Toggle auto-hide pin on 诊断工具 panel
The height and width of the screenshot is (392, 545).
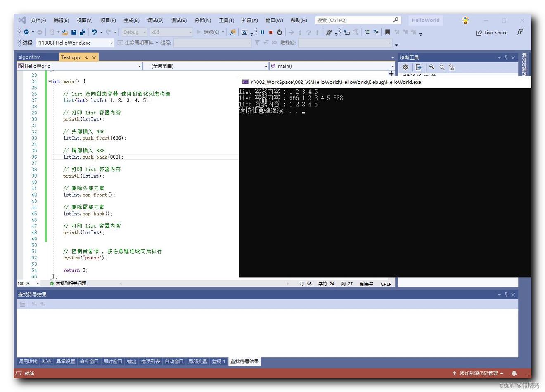click(x=506, y=57)
